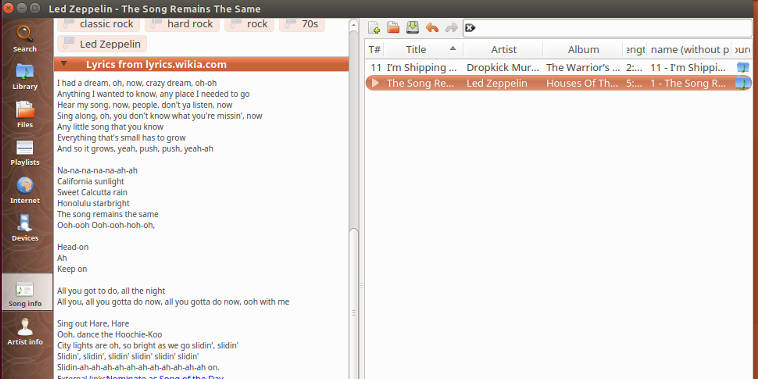Focus the playlist search field
758x379 pixels.
coord(608,28)
